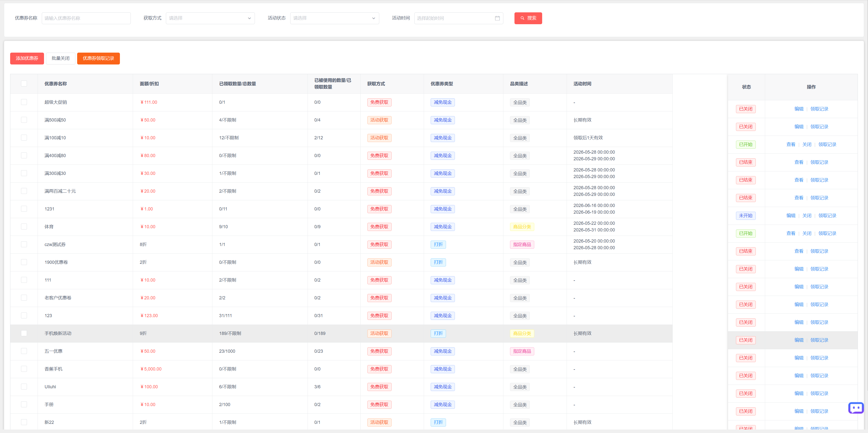Click 编辑 link for 1231 row
This screenshot has width=868, height=433.
click(x=791, y=215)
